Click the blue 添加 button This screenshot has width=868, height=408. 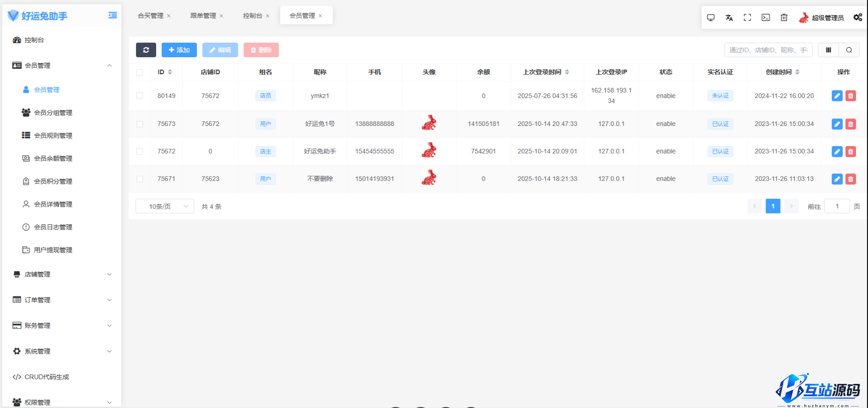pos(179,50)
